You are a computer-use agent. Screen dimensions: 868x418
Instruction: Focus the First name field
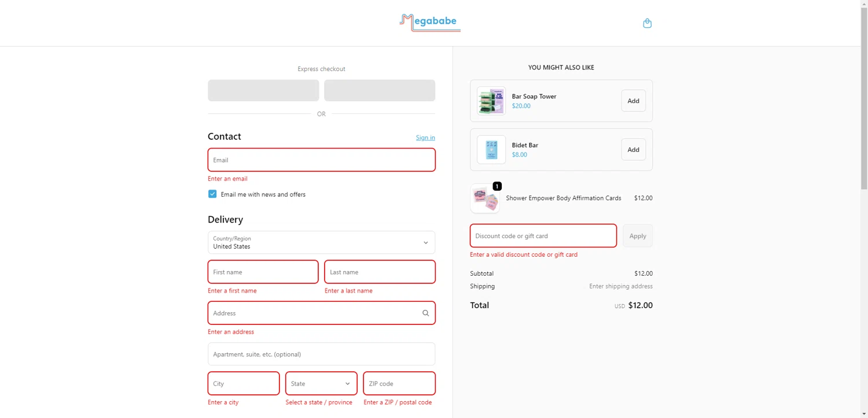click(263, 272)
